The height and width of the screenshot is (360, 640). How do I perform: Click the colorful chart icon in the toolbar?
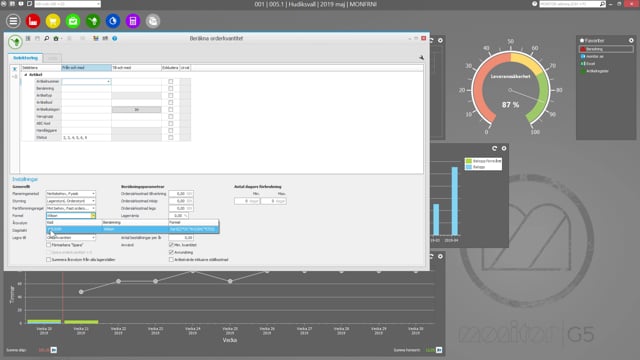click(96, 38)
